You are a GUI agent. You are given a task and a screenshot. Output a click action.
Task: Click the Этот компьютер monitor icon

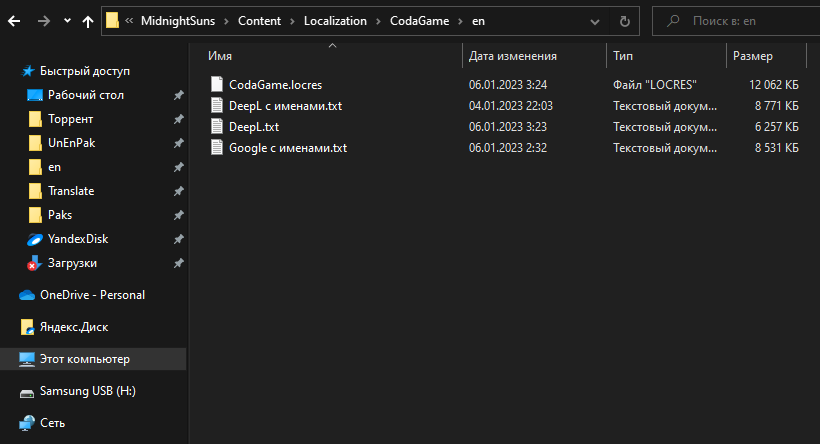pyautogui.click(x=27, y=359)
